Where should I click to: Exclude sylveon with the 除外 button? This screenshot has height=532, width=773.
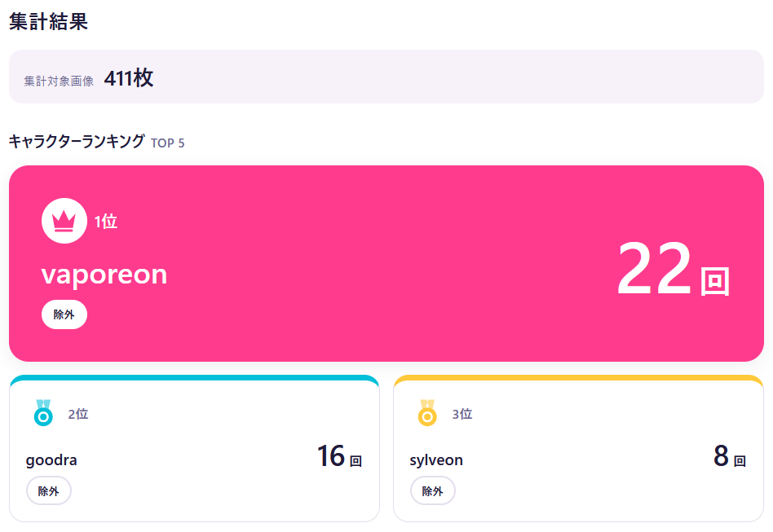(x=433, y=490)
